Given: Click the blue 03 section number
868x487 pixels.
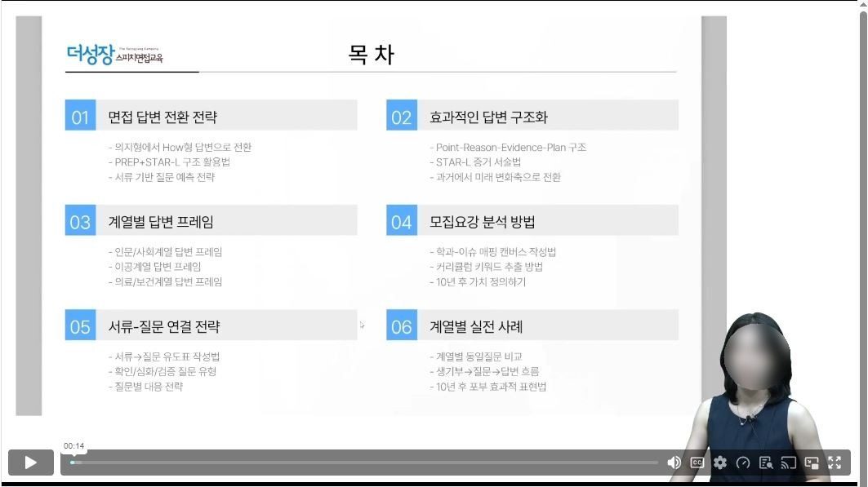Looking at the screenshot, I should 80,220.
